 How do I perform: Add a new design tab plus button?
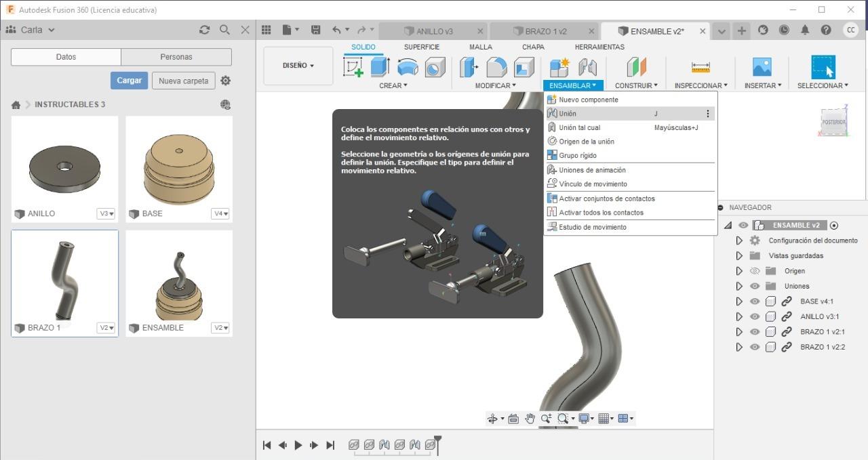742,30
